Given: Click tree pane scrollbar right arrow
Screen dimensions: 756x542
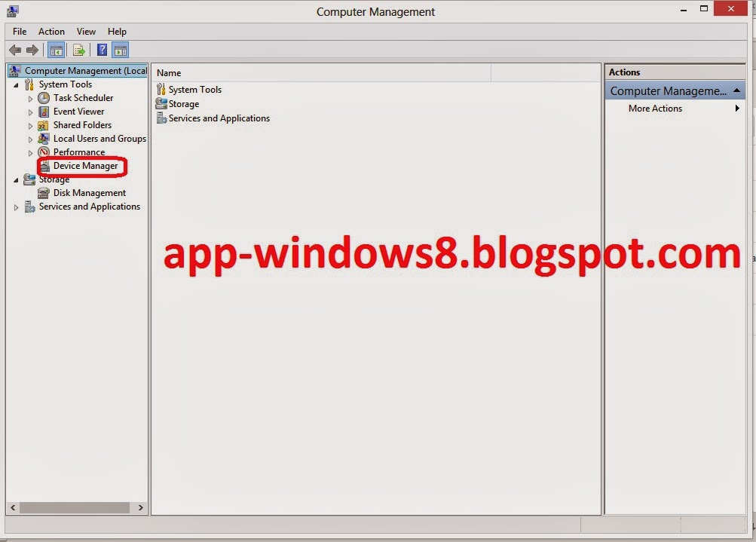Looking at the screenshot, I should point(140,508).
